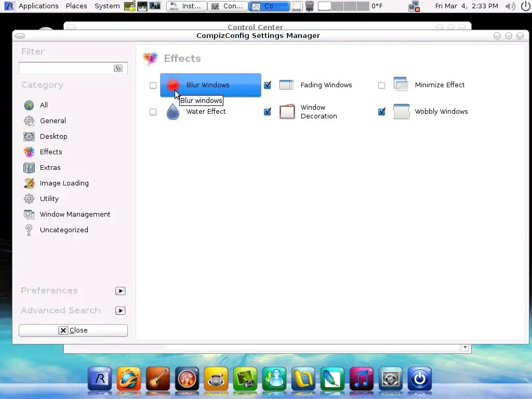Disable the Wobbly Windows checkbox

pyautogui.click(x=382, y=112)
